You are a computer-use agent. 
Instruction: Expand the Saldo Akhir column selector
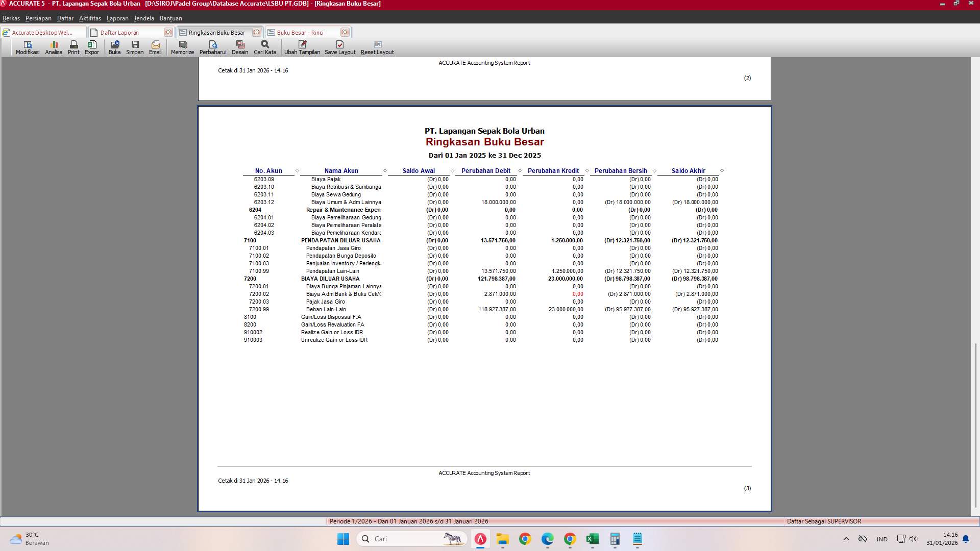click(x=721, y=170)
